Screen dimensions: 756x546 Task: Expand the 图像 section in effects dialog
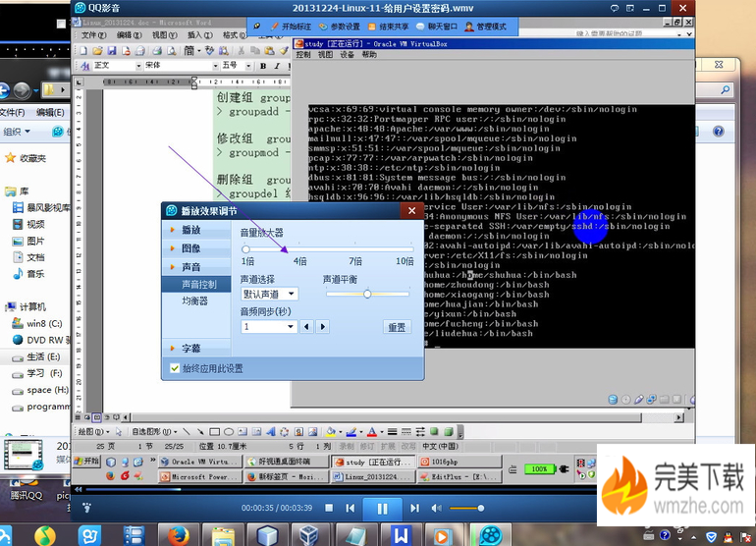[196, 248]
